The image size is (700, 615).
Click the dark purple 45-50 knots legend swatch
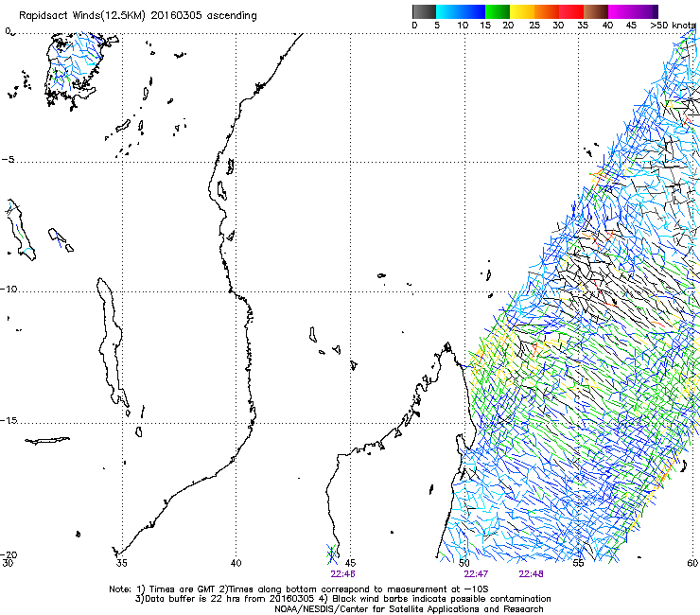[646, 11]
